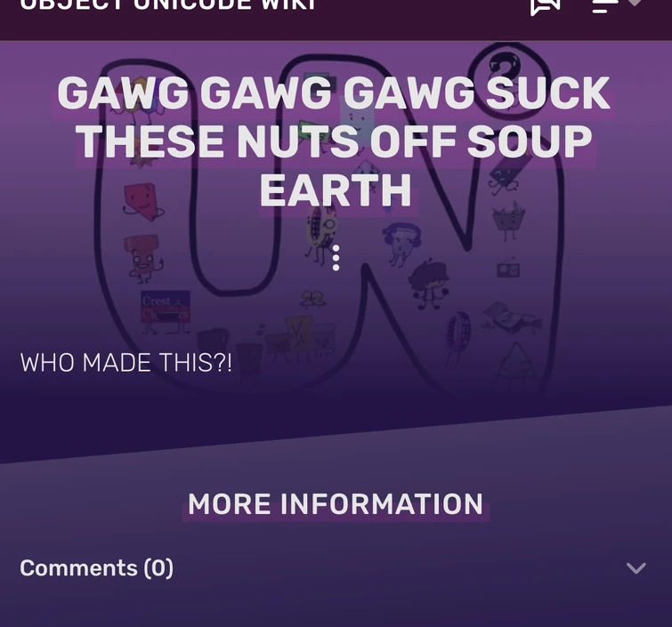672x627 pixels.
Task: Open the Comments (0) section label
Action: coord(96,568)
